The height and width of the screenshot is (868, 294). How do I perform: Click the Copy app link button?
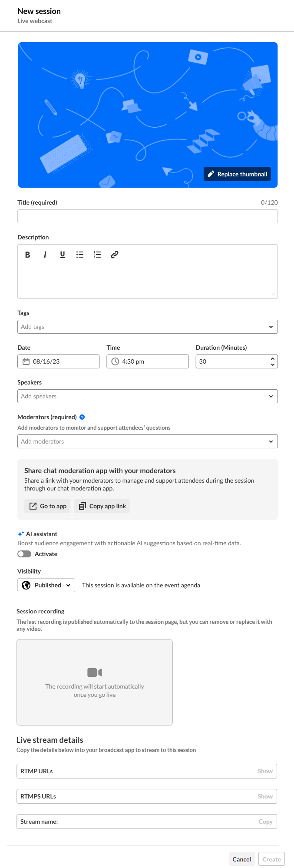coord(102,506)
